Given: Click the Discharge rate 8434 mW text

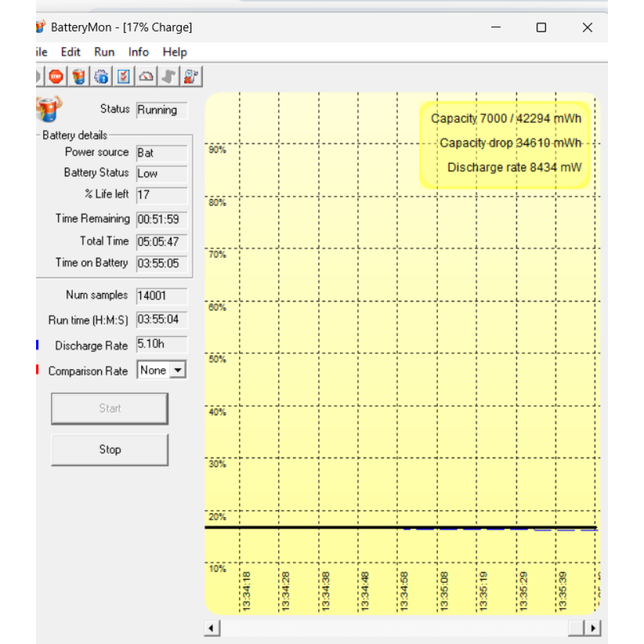Looking at the screenshot, I should (514, 167).
